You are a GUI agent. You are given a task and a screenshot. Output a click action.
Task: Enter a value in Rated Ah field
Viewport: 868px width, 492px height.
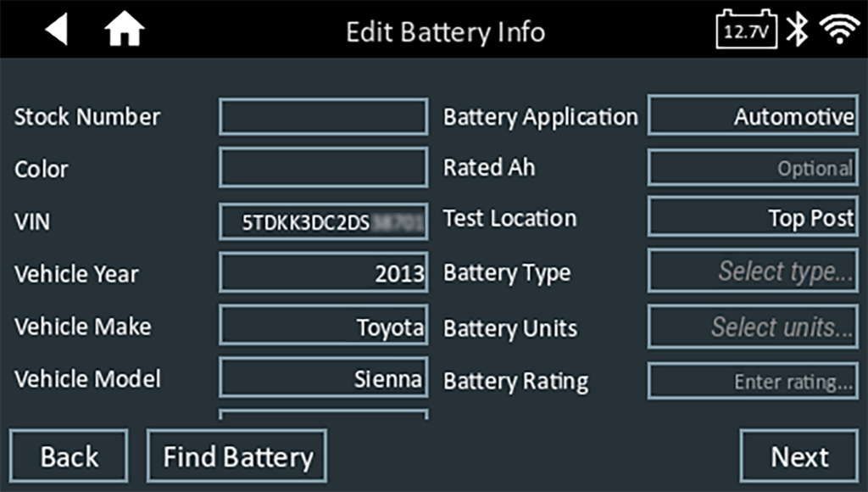click(x=754, y=168)
